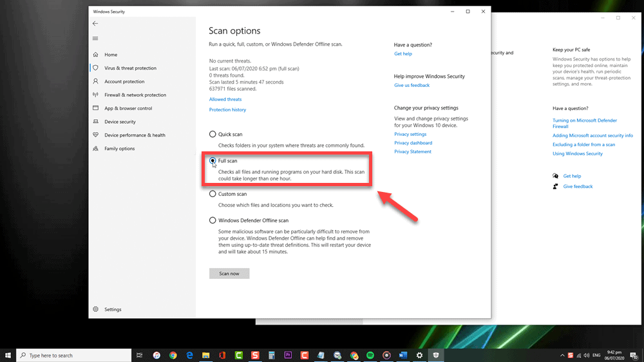This screenshot has width=644, height=362.
Task: Open the notification center icon
Action: pyautogui.click(x=634, y=356)
